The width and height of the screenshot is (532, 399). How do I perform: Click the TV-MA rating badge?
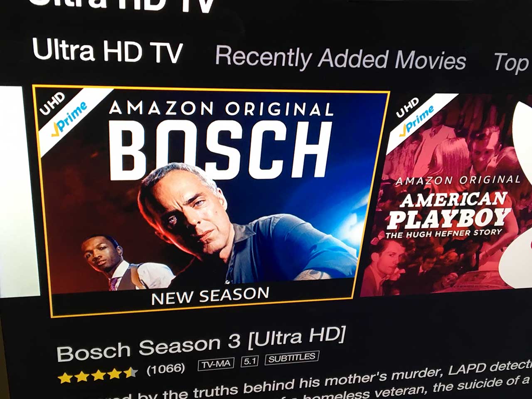coord(216,364)
